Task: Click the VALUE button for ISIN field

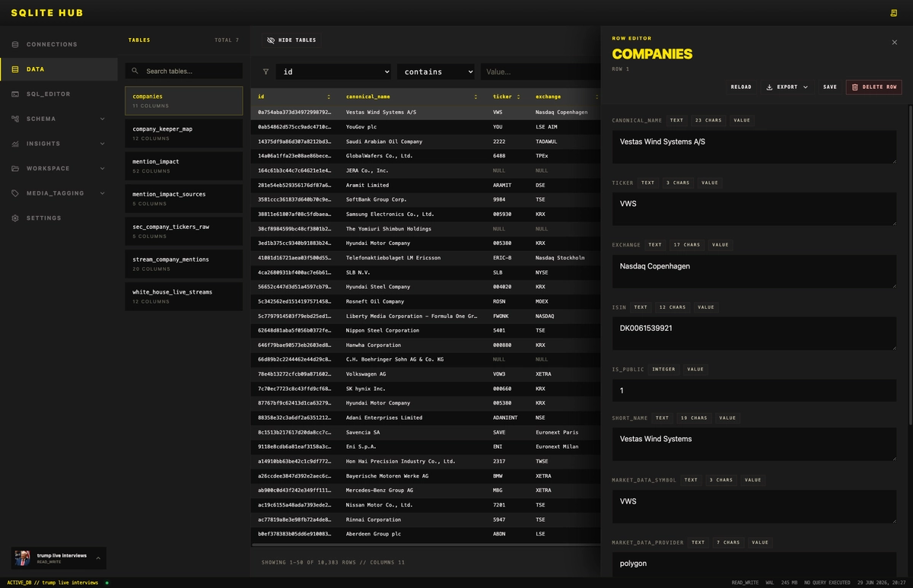Action: point(706,307)
